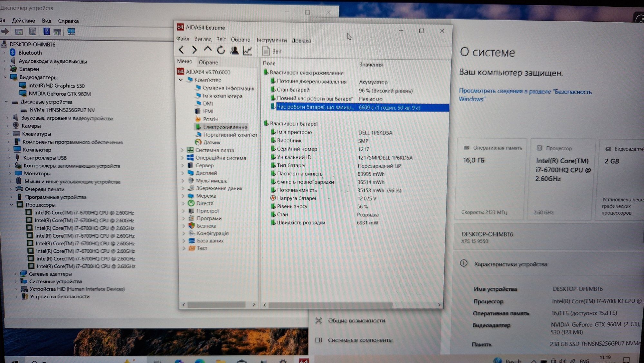Select Батареи in Device Manager
This screenshot has width=644, height=363.
[x=24, y=69]
